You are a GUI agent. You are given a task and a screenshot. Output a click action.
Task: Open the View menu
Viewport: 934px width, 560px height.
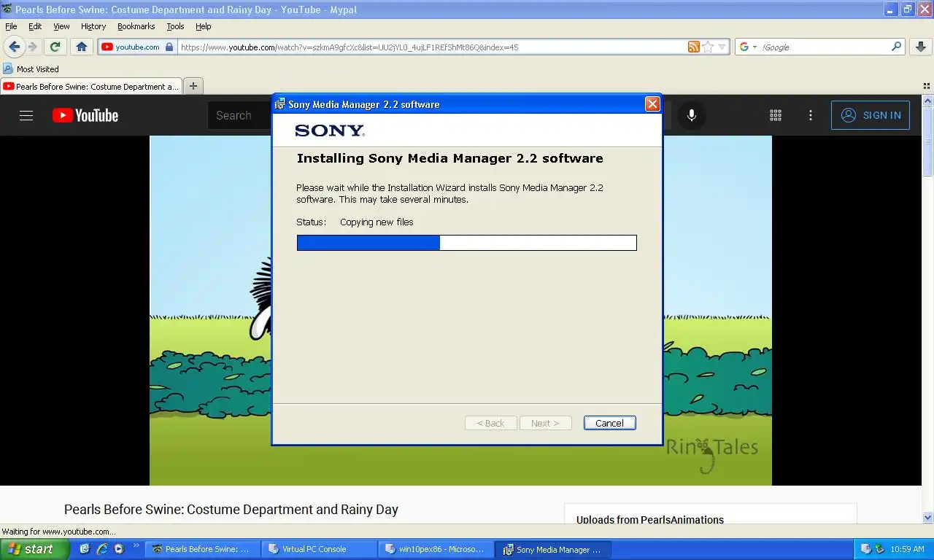coord(61,26)
